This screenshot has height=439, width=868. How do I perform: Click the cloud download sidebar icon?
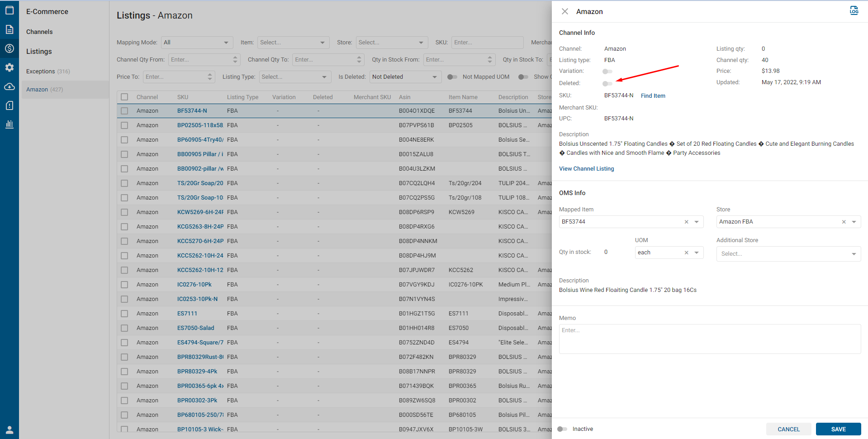click(x=9, y=86)
